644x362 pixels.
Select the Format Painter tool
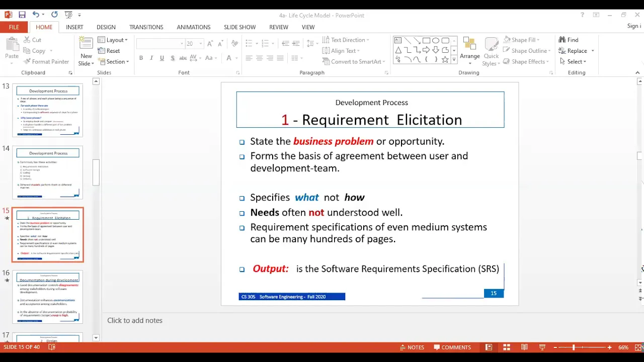pyautogui.click(x=46, y=61)
